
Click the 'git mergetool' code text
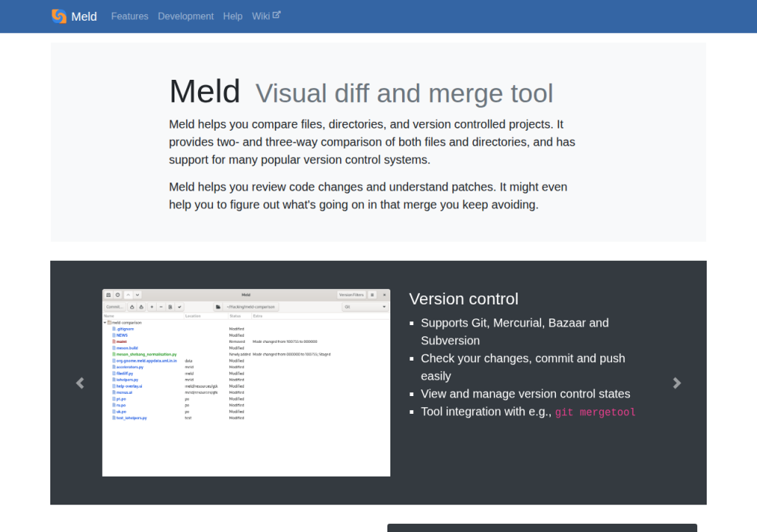[x=595, y=412]
